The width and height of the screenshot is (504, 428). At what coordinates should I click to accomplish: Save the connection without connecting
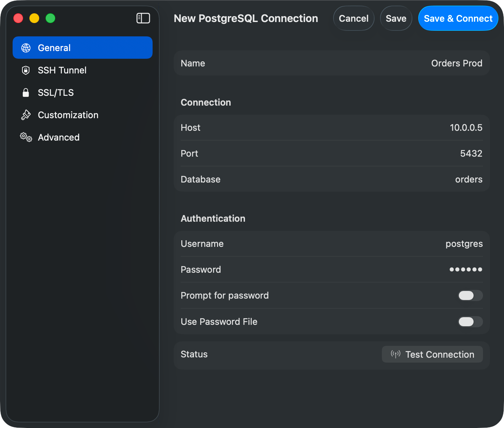pyautogui.click(x=396, y=18)
